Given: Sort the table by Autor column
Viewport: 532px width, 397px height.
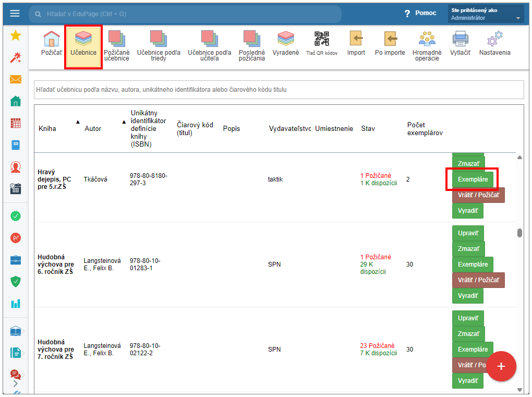Looking at the screenshot, I should [93, 128].
